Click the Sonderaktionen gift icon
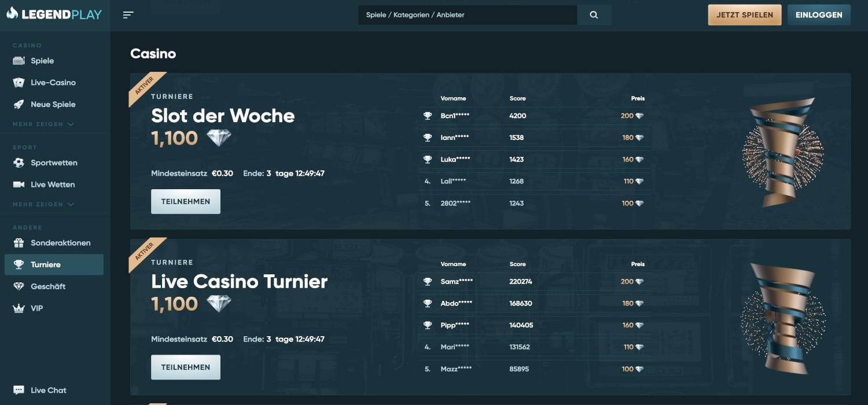The image size is (868, 405). 19,243
